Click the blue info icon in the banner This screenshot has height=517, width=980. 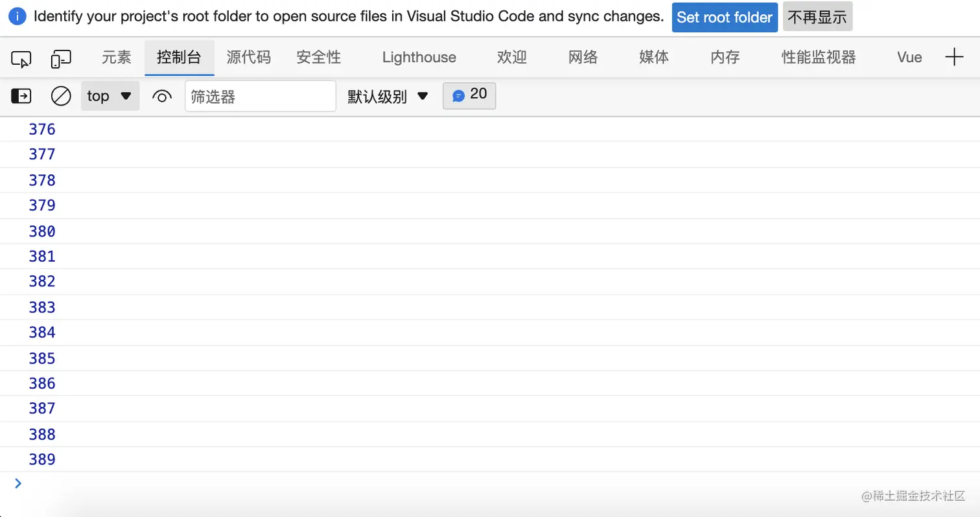17,17
